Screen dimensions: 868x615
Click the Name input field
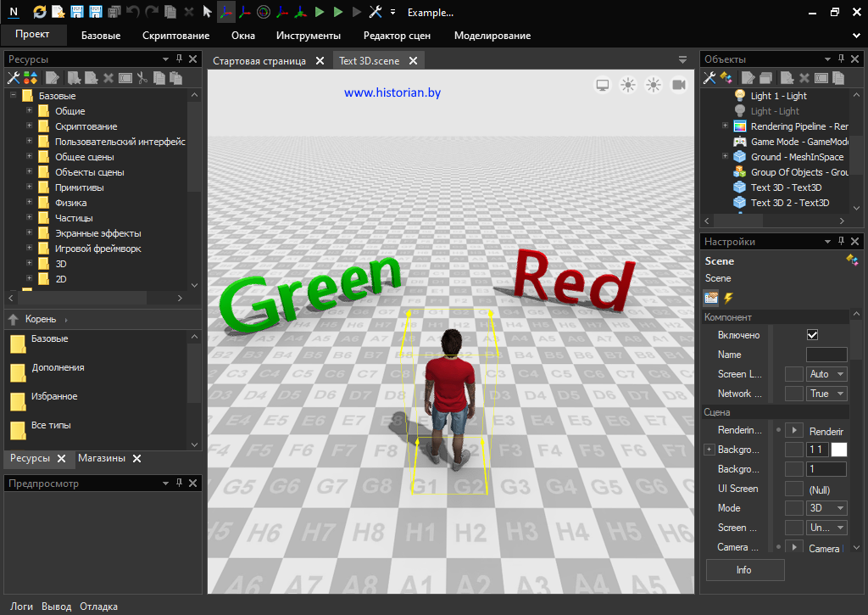coord(826,355)
